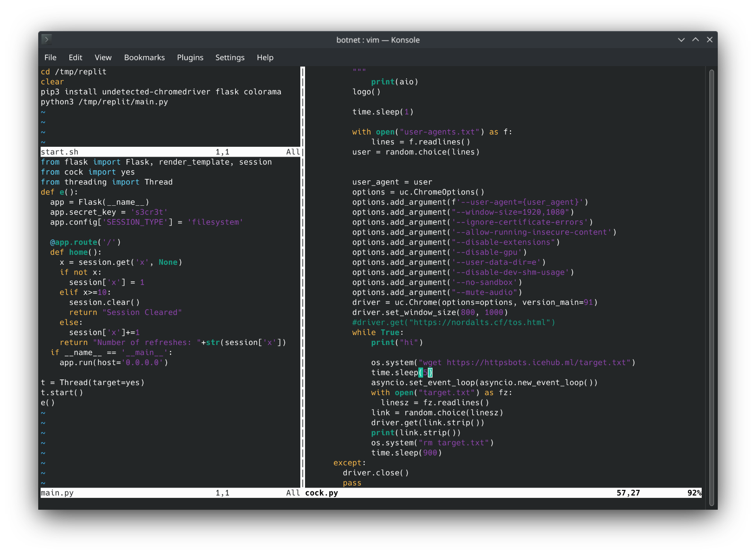Click the 'python3 /tmp/replit/main.py' line
756x555 pixels.
pos(104,102)
